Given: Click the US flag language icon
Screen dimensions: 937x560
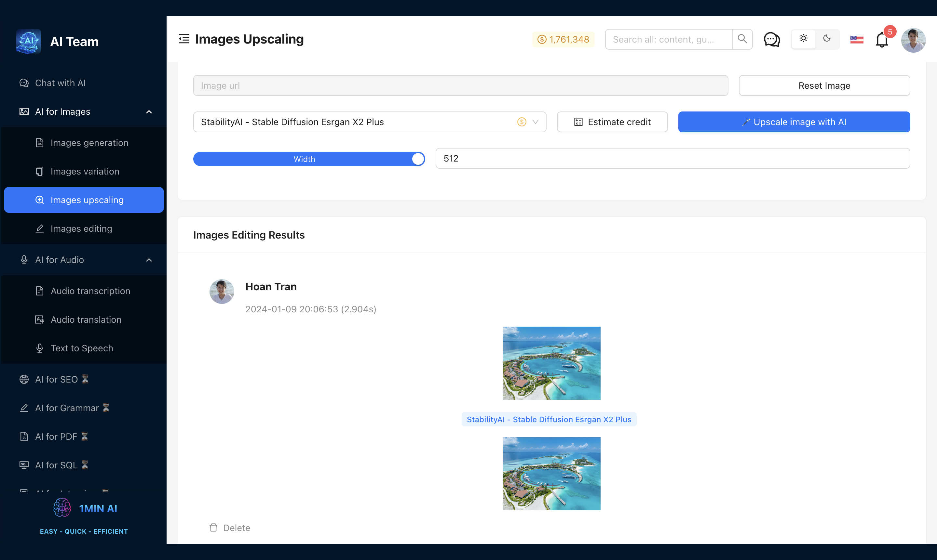Looking at the screenshot, I should (x=857, y=40).
